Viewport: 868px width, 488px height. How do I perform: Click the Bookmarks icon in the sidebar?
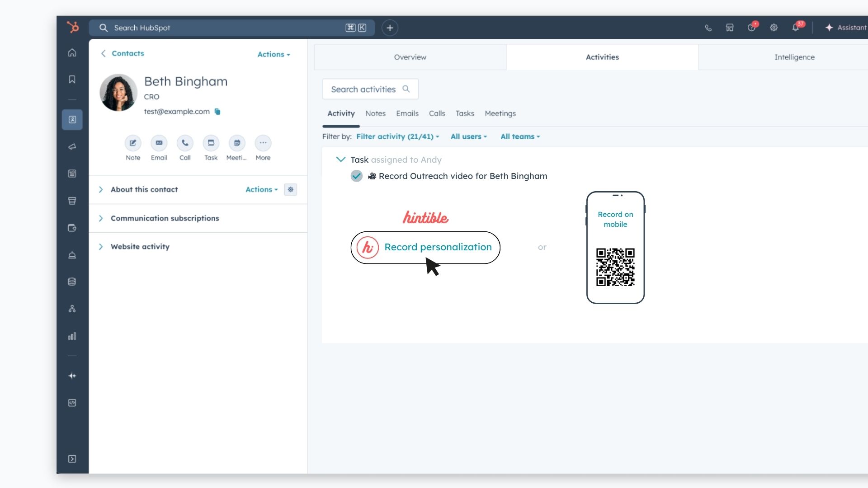tap(72, 79)
